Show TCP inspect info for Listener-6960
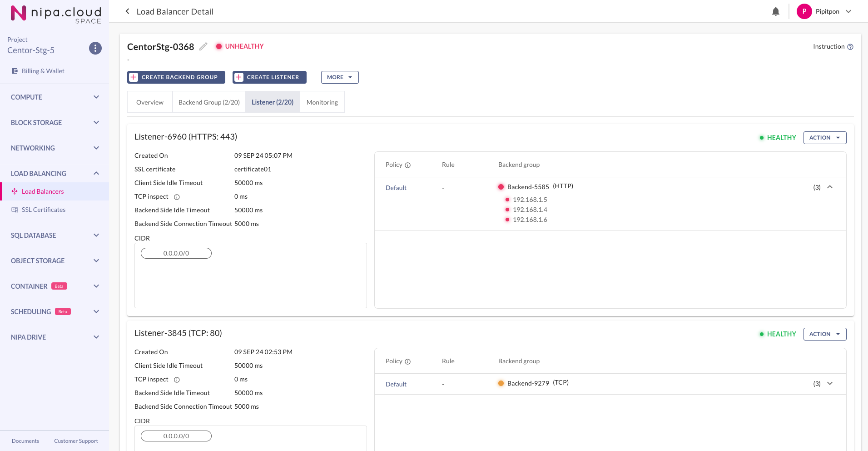868x451 pixels. 177,197
